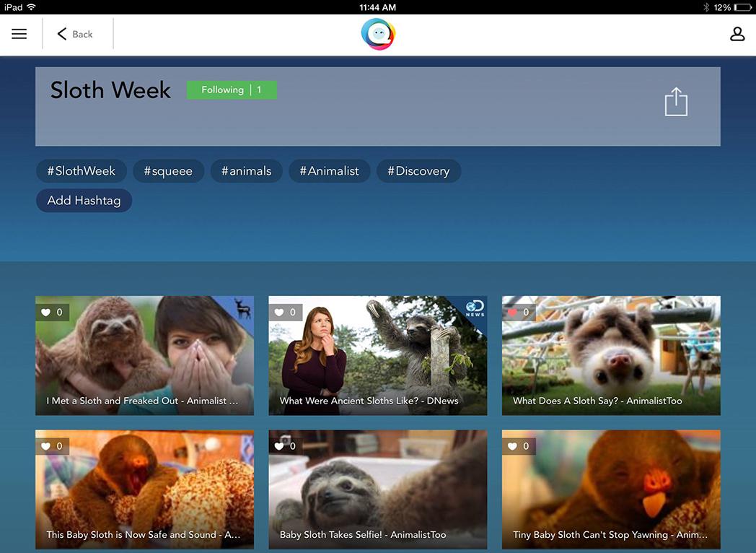Go back with the Back button
This screenshot has width=756, height=553.
coord(75,34)
